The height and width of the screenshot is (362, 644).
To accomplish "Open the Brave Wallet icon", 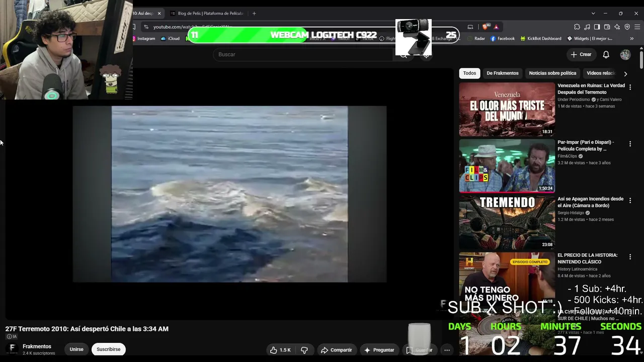I will (x=607, y=27).
